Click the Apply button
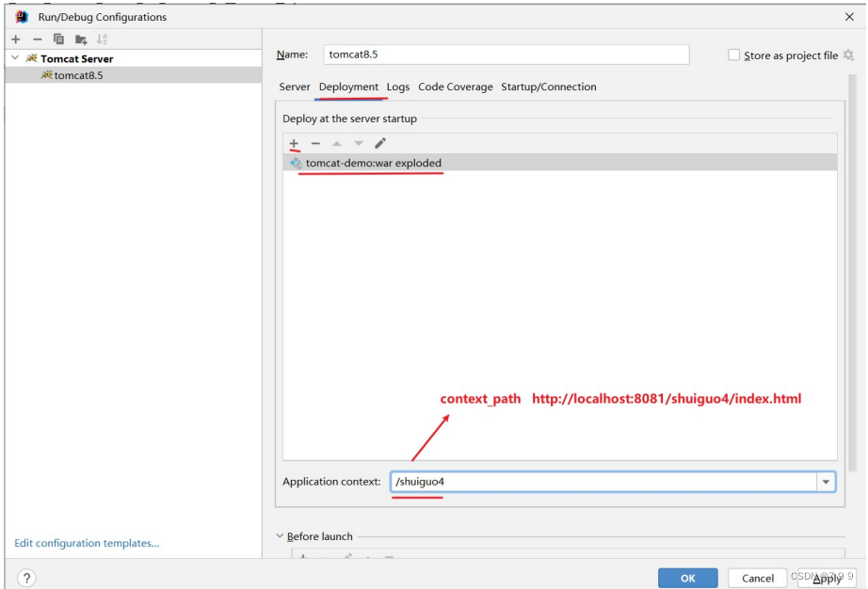 pos(827,578)
